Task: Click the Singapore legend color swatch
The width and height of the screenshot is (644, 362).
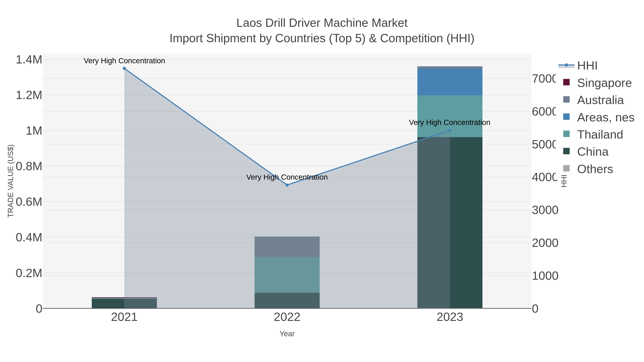Action: point(566,82)
